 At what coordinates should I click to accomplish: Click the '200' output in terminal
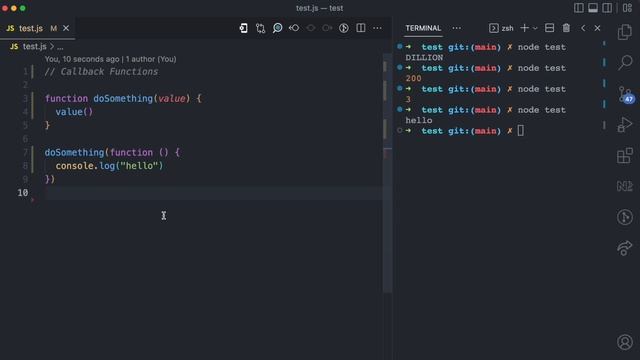click(413, 78)
